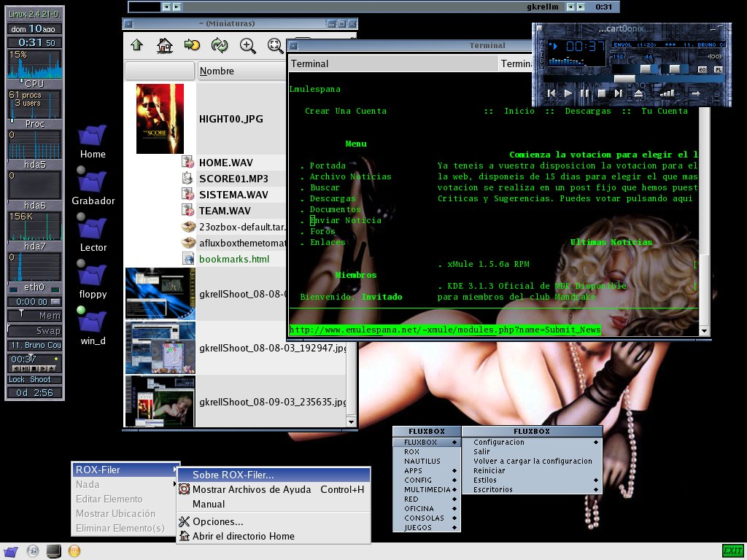Stop playback in the XMMS player
The height and width of the screenshot is (560, 747).
point(601,93)
